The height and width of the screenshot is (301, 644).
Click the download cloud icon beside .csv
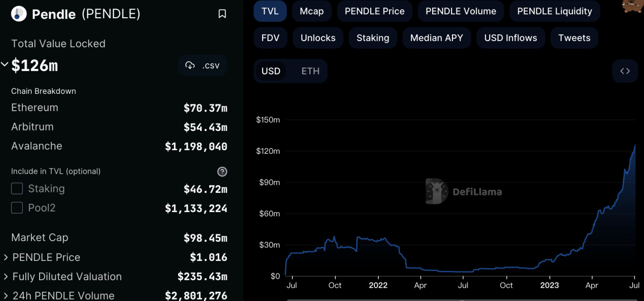click(190, 65)
